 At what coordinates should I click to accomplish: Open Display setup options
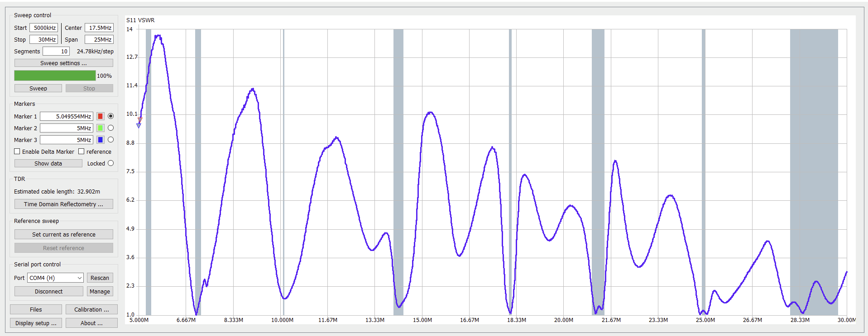click(x=36, y=323)
